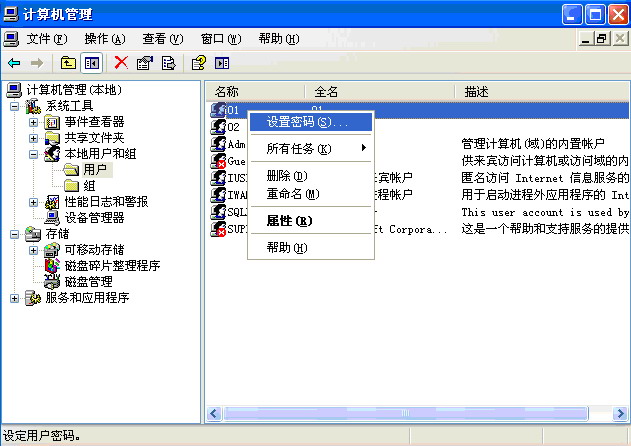631x446 pixels.
Task: Expand the 事件查看器 tree node
Action: coord(33,122)
